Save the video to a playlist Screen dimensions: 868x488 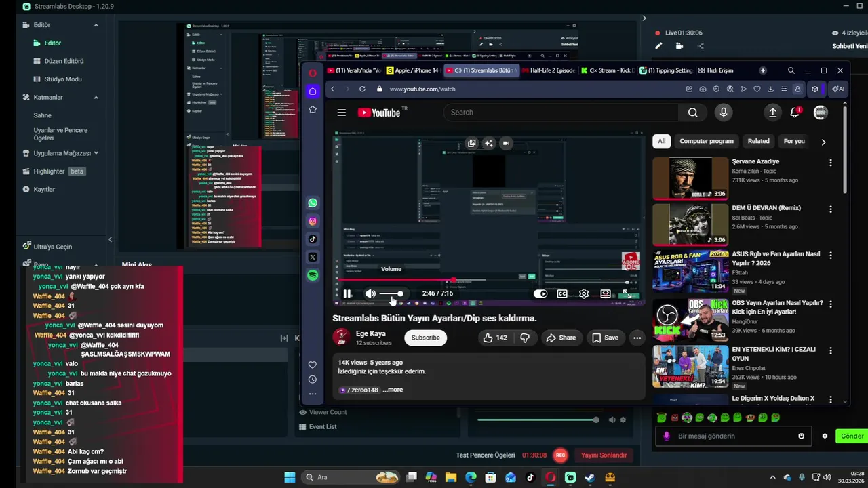604,338
